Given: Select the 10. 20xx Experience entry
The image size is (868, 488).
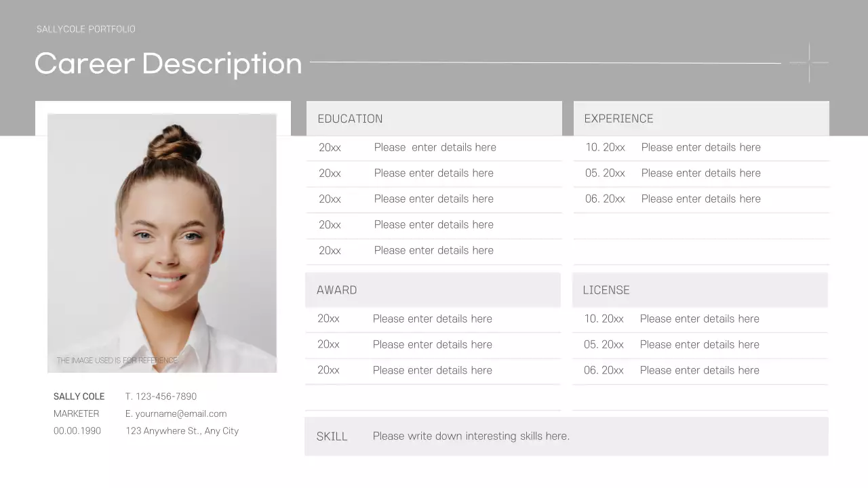Looking at the screenshot, I should click(605, 147).
